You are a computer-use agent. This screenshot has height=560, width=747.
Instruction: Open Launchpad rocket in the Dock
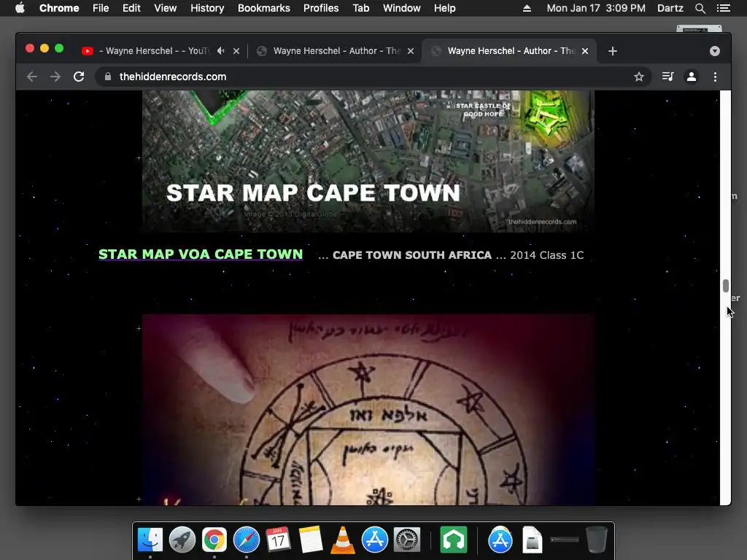coord(182,540)
